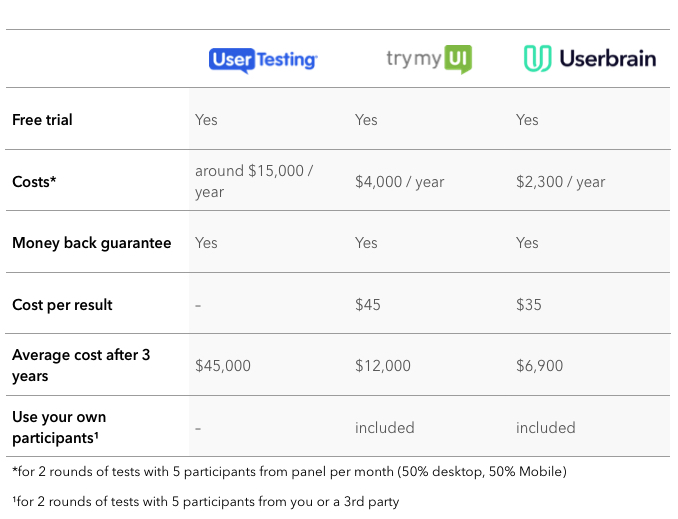Click Userbrain's $35 cost per result

pos(529,304)
